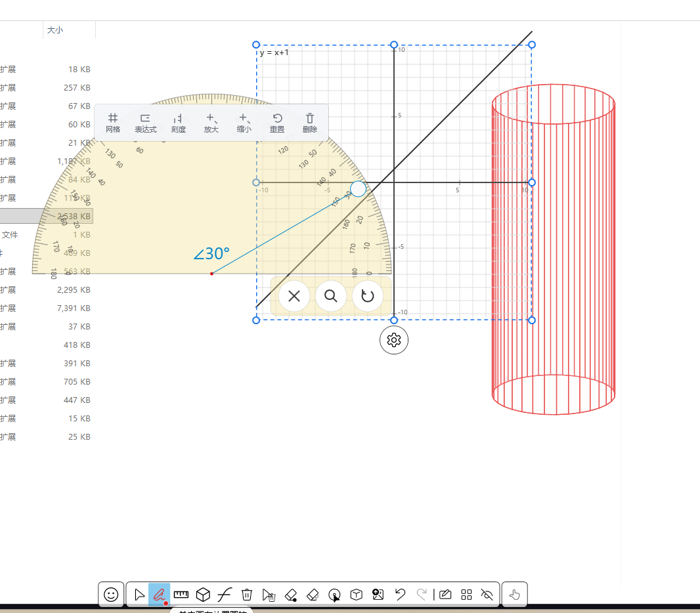The height and width of the screenshot is (613, 700).
Task: Toggle the crossed-eye hide visibility icon
Action: (487, 595)
